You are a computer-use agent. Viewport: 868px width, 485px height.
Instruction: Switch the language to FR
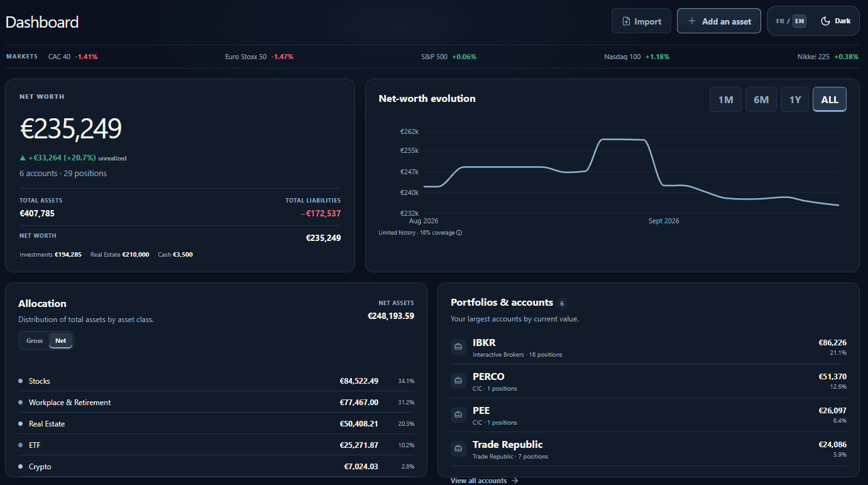pos(780,21)
